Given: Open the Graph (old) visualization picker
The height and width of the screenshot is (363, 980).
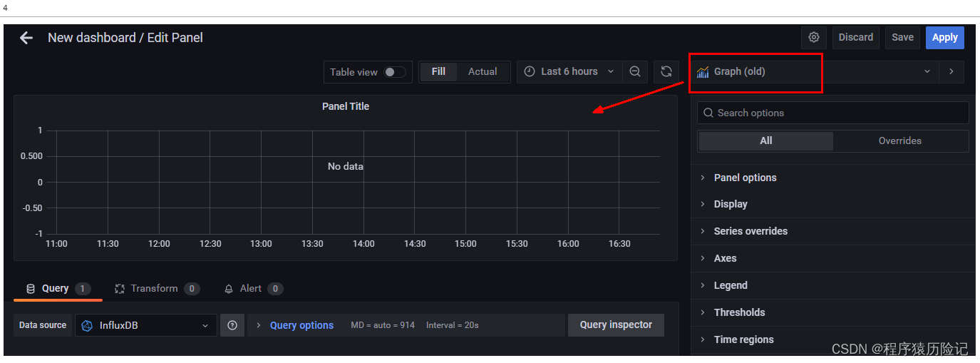Looking at the screenshot, I should 814,71.
